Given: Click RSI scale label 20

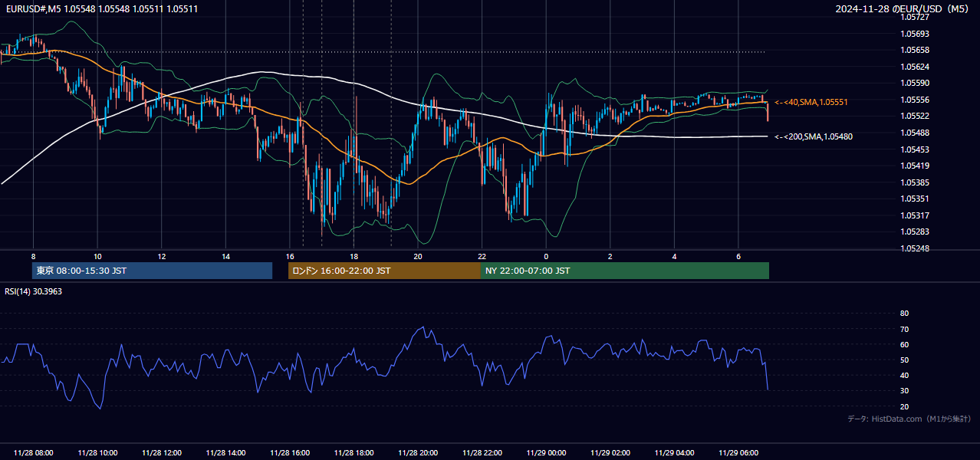Looking at the screenshot, I should (904, 406).
